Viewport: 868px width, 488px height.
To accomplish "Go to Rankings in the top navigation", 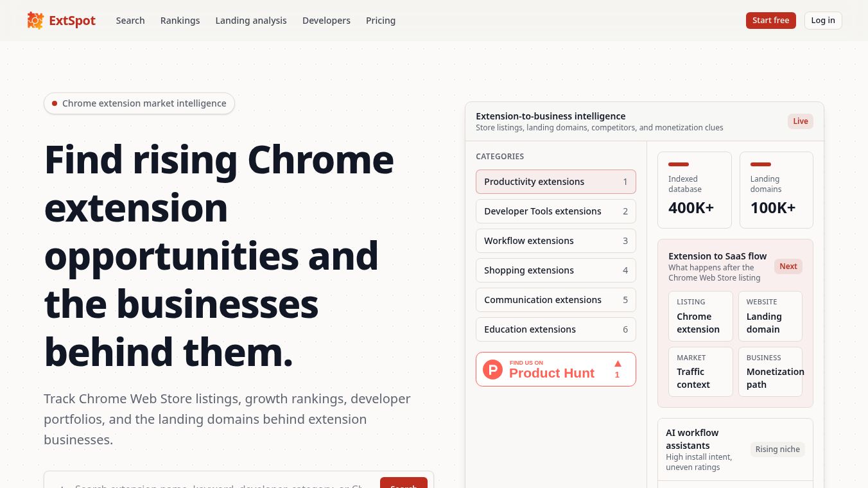I will point(180,21).
